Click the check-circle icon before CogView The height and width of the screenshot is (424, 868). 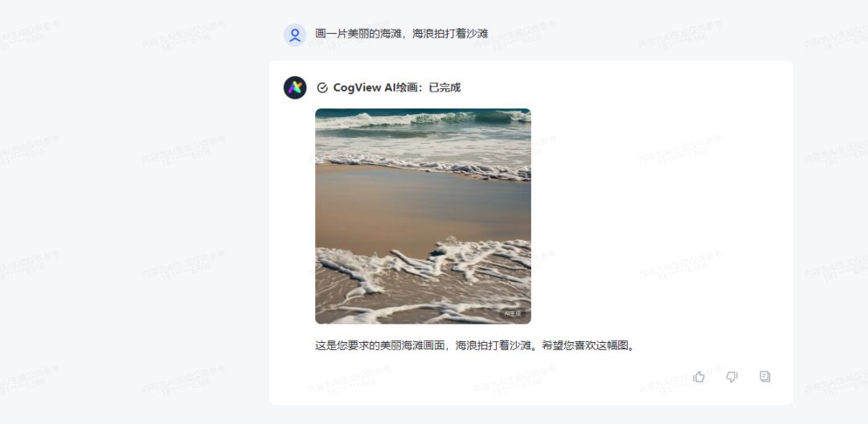tap(322, 88)
